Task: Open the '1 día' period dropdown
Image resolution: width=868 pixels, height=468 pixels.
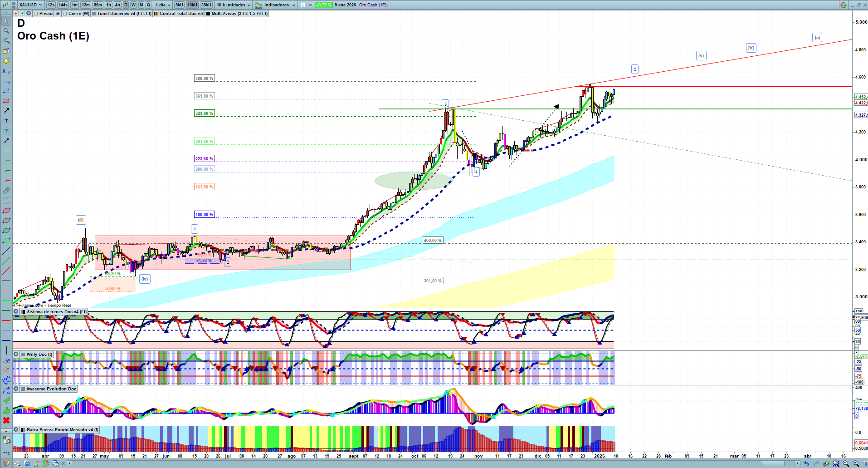Action: (x=163, y=5)
